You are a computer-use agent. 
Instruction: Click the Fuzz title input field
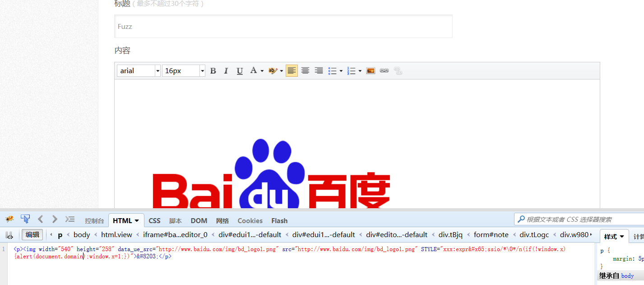(x=283, y=26)
